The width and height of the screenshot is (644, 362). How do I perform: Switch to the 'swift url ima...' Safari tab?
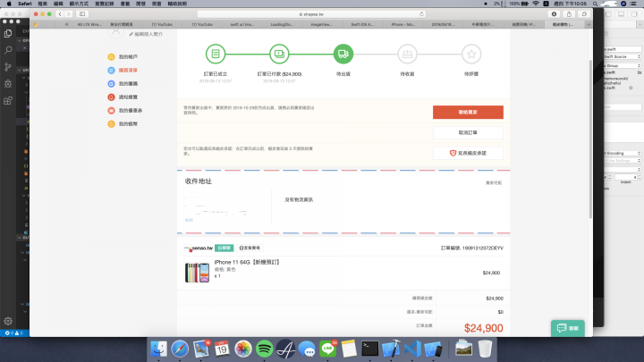tap(241, 25)
